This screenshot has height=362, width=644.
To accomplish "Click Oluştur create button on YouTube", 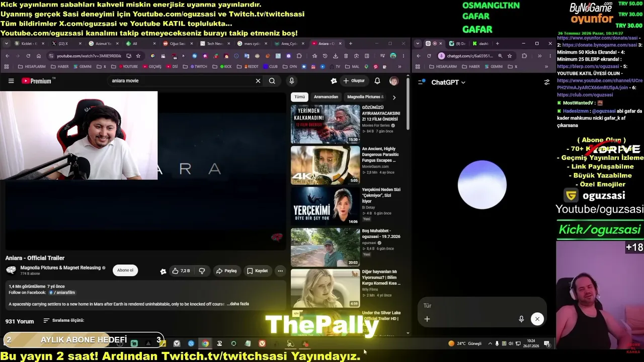I will pos(354,81).
